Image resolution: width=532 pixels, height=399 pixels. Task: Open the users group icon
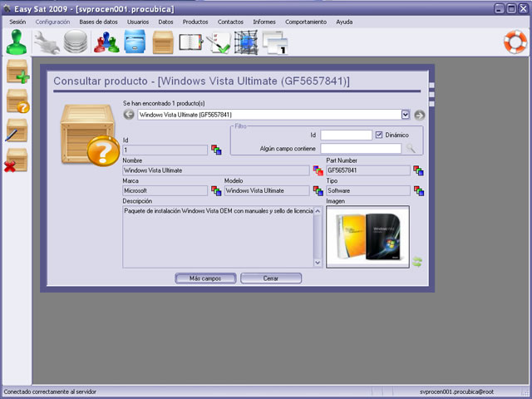pyautogui.click(x=106, y=42)
